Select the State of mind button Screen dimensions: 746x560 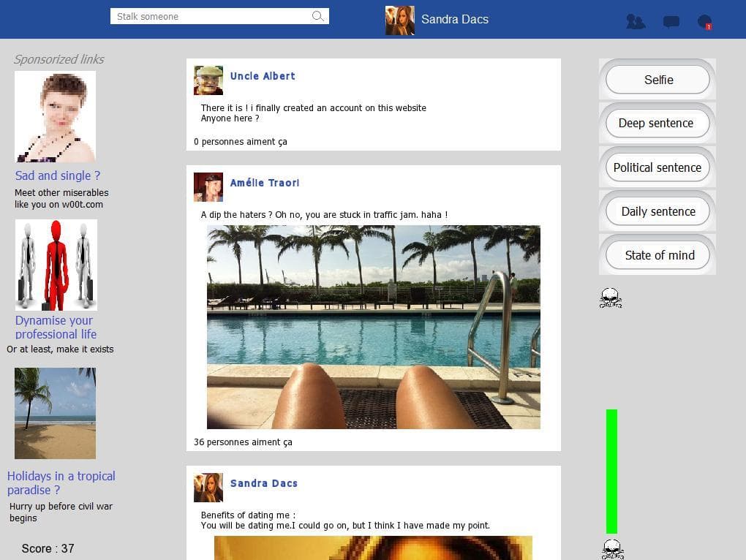[x=658, y=255]
